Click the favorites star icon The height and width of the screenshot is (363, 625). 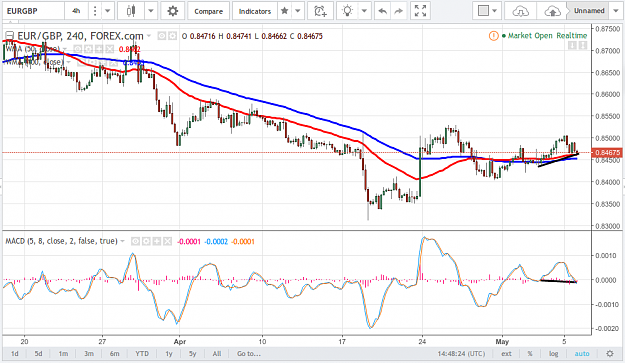click(x=285, y=11)
